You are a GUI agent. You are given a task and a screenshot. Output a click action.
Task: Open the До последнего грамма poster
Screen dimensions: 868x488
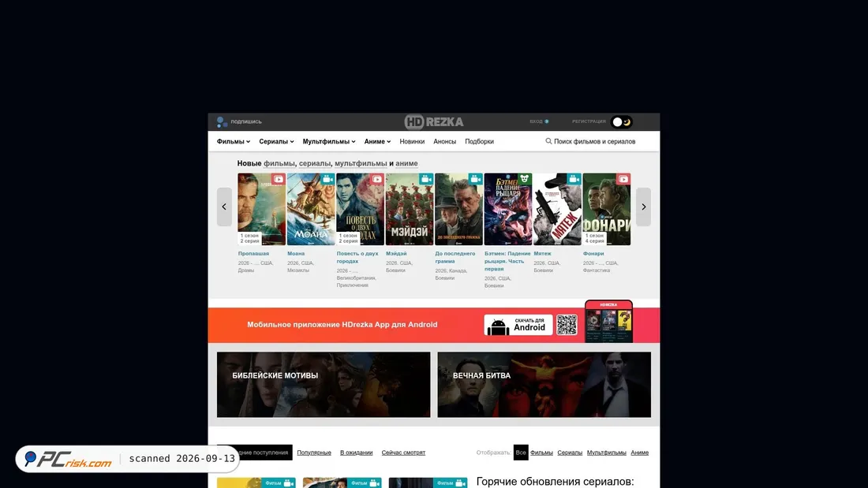[459, 209]
